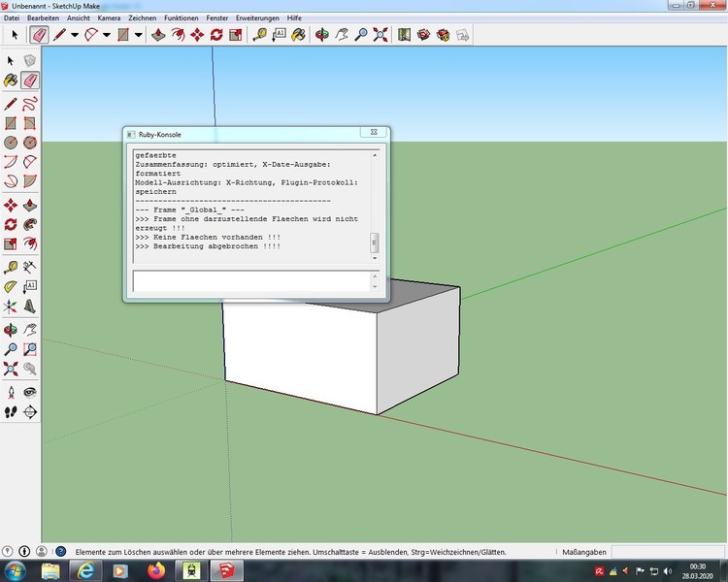728x582 pixels.
Task: Select the Freehand drawing tool
Action: tap(29, 103)
